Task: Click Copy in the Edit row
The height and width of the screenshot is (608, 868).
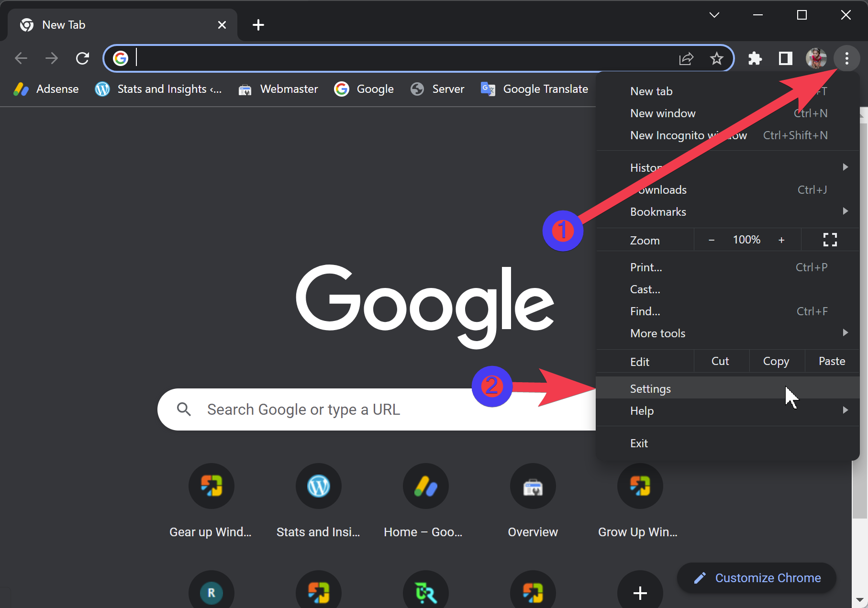Action: coord(776,361)
